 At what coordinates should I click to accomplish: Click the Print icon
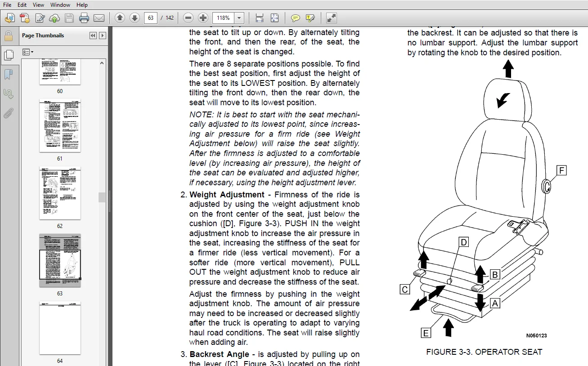coord(84,18)
